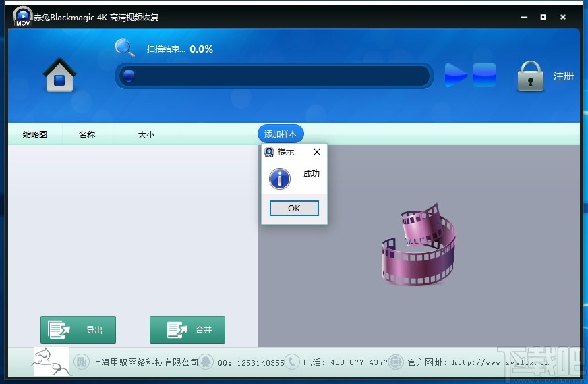
Task: Click the 名称 column header
Action: (x=87, y=134)
